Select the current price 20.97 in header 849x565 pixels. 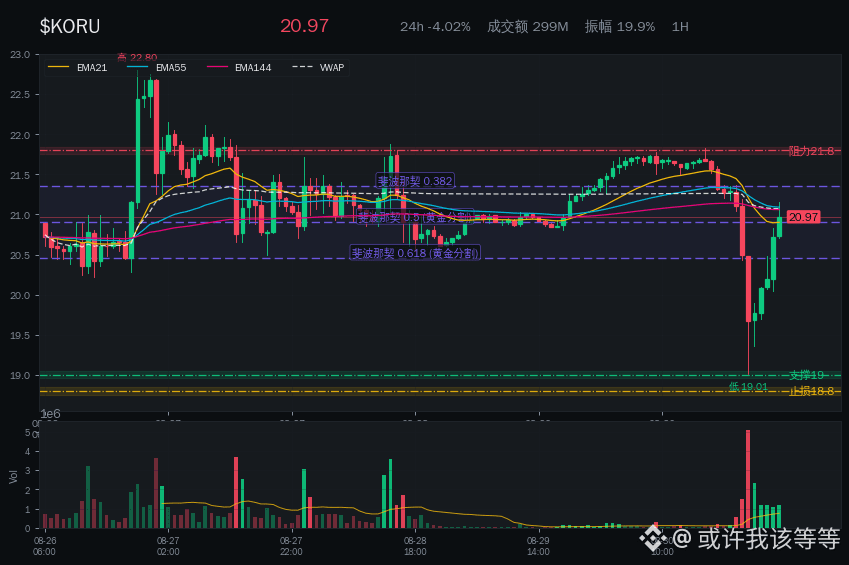[304, 26]
